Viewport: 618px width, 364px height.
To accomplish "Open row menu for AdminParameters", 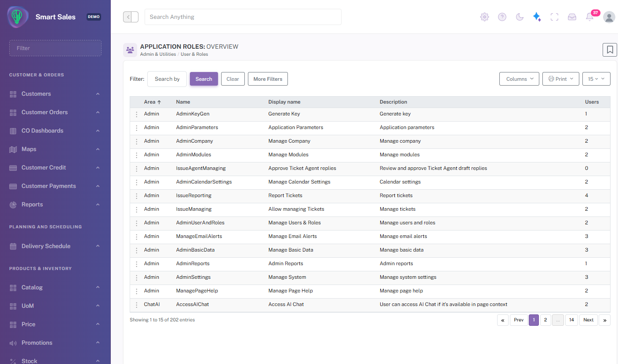I will tap(137, 128).
